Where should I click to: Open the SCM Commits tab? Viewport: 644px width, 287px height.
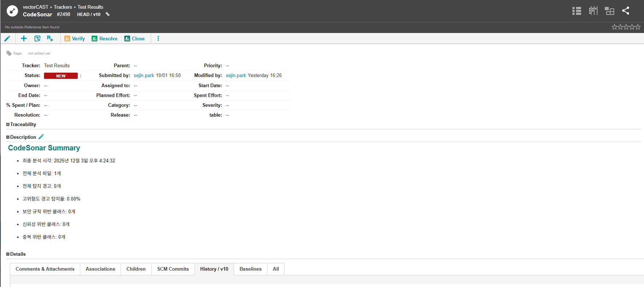pyautogui.click(x=173, y=269)
